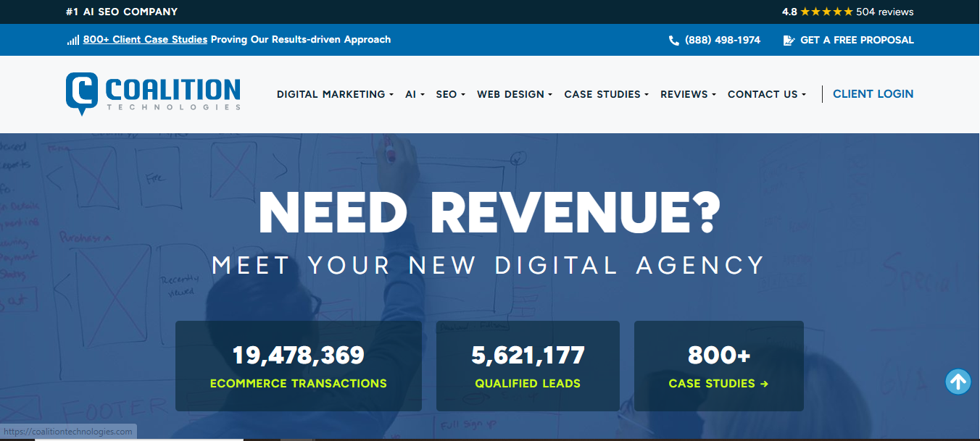
Task: Click the Coalition Technologies logo icon
Action: [x=81, y=93]
